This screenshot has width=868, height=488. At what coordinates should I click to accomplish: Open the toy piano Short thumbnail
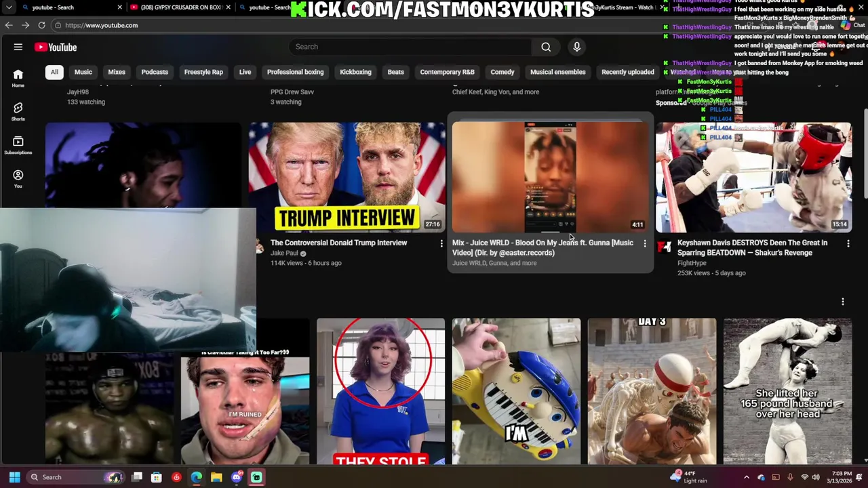click(x=516, y=391)
